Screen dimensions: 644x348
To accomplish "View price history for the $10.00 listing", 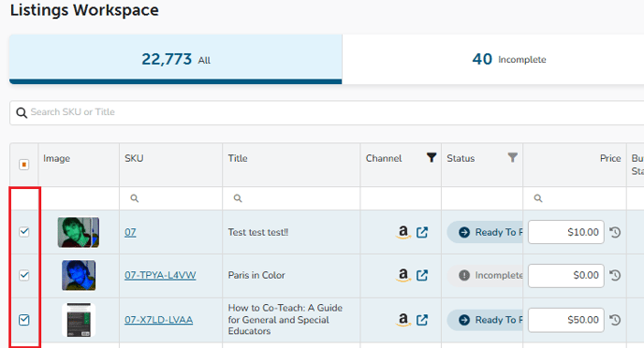I will [615, 232].
